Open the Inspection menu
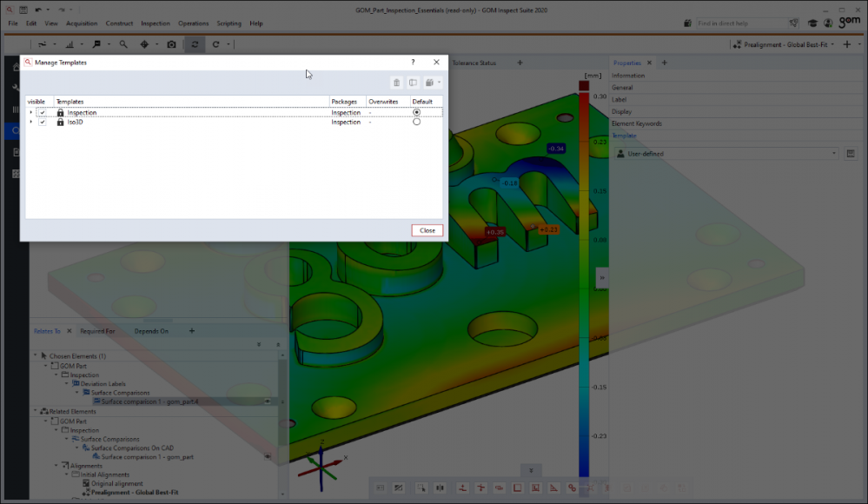 click(x=156, y=23)
